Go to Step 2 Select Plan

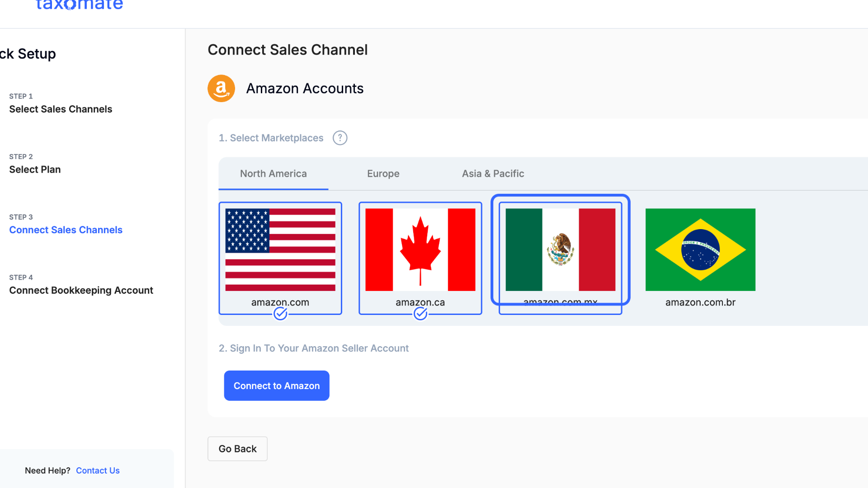coord(35,169)
